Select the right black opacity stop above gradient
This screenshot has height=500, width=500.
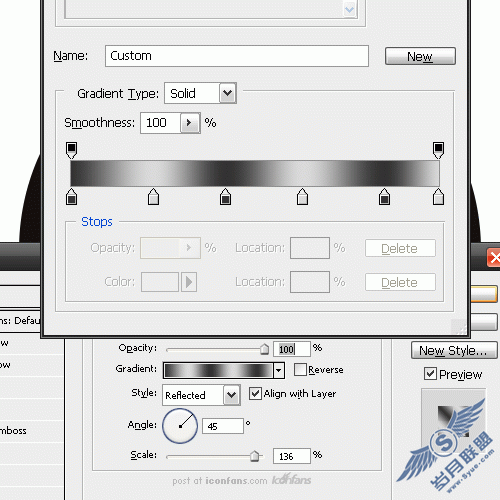click(438, 150)
